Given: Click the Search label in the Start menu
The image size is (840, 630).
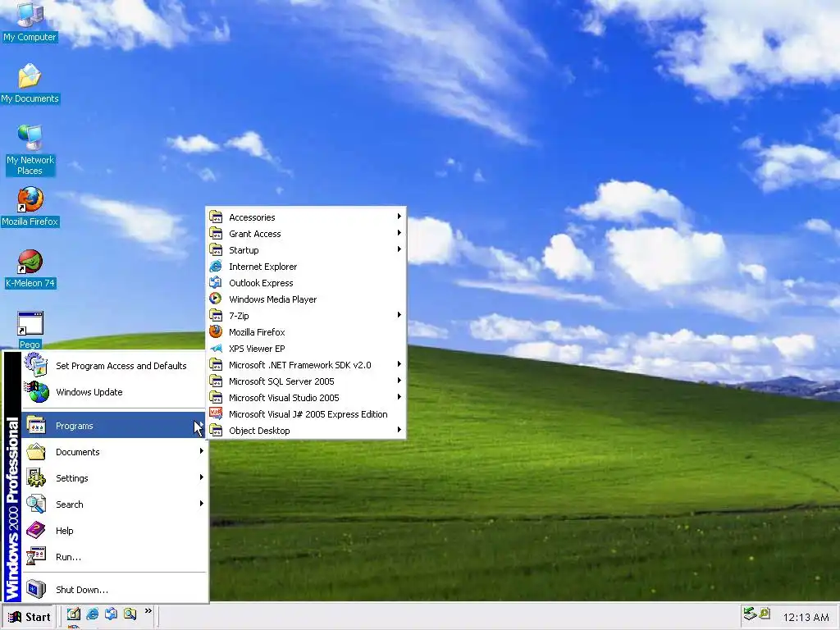Looking at the screenshot, I should pos(70,504).
